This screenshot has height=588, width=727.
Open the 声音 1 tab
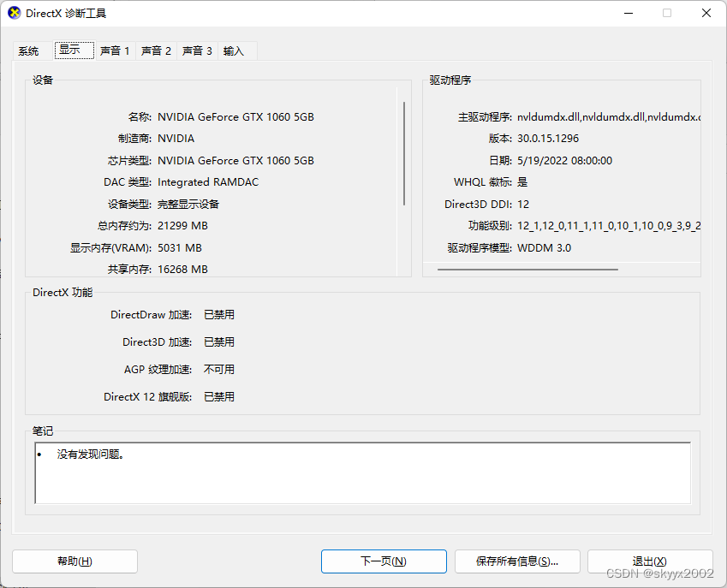[x=114, y=50]
